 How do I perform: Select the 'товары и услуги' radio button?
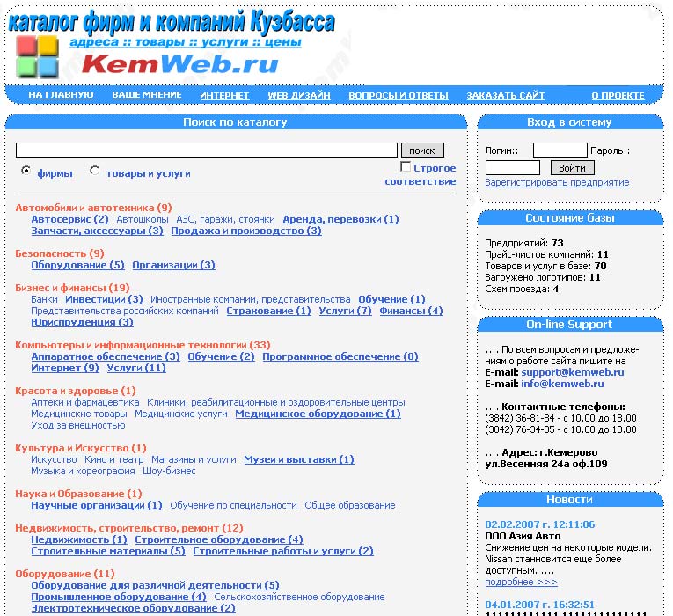pos(94,171)
